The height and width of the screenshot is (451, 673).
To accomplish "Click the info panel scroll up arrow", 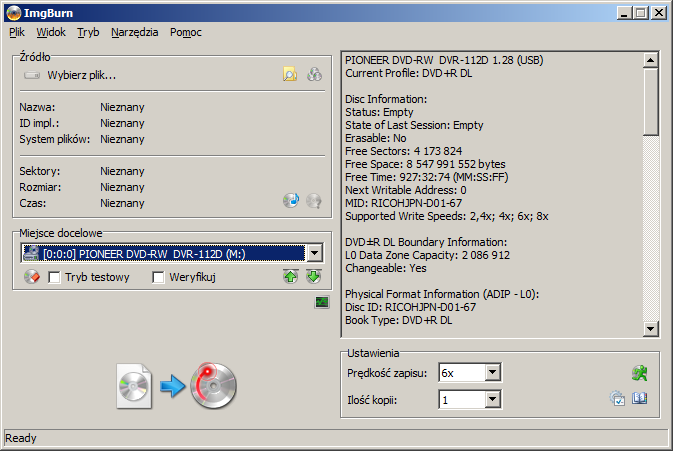I will click(x=651, y=60).
